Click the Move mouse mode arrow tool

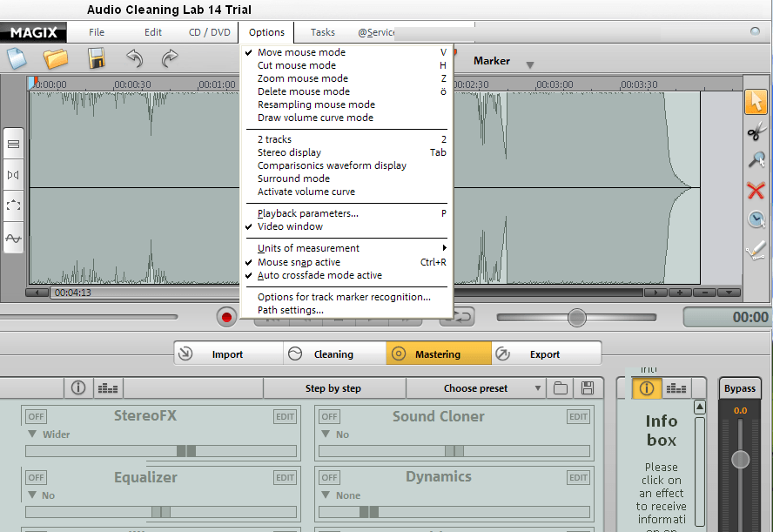[756, 102]
